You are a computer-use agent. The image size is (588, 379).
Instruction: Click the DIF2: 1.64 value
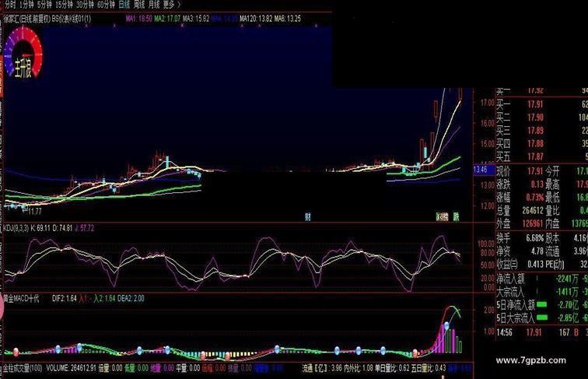click(64, 298)
